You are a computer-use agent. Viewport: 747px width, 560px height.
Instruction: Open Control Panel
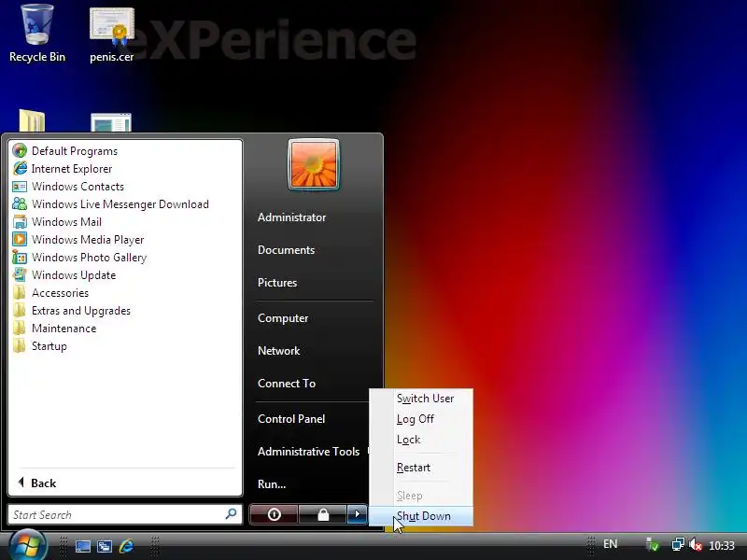click(291, 419)
